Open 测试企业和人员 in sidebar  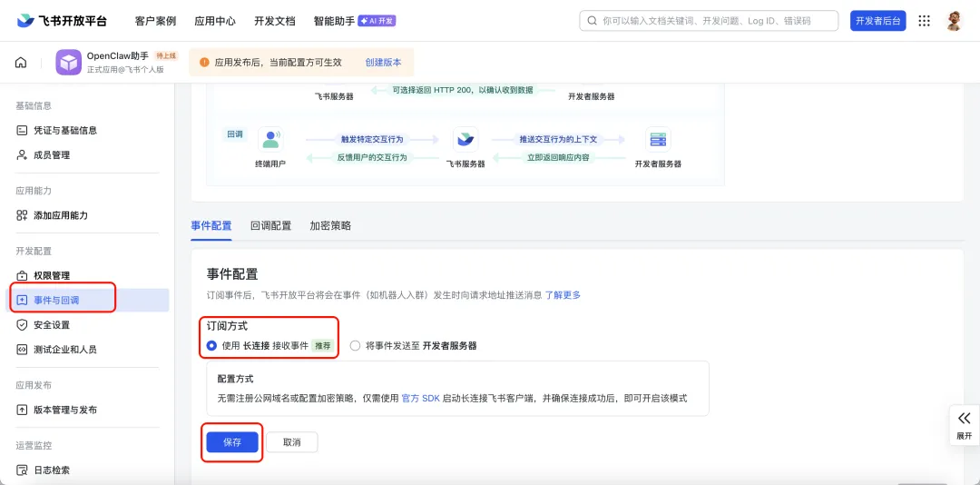click(65, 349)
